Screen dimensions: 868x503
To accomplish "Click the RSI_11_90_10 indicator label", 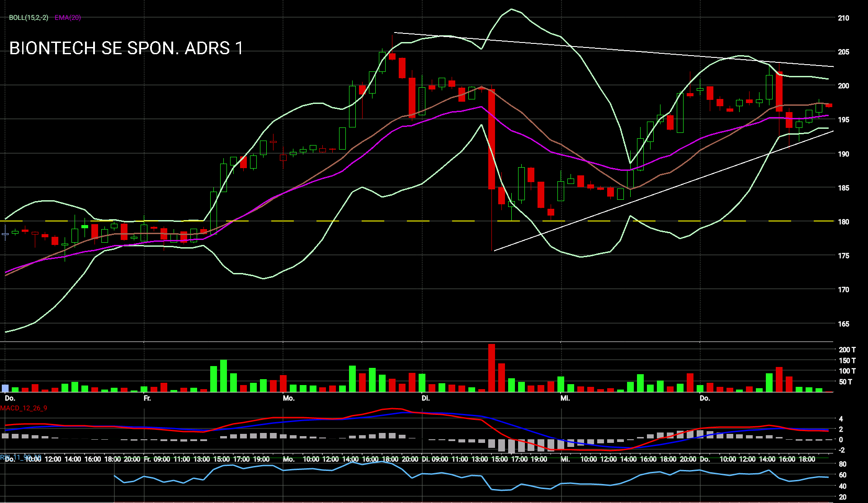I will [x=20, y=457].
